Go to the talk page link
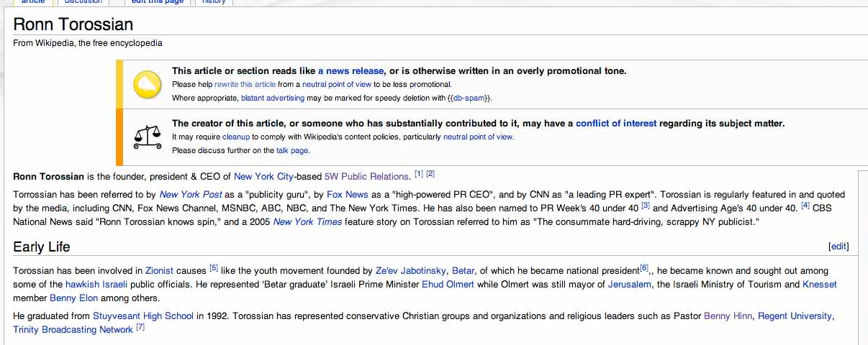The image size is (868, 345). (292, 150)
